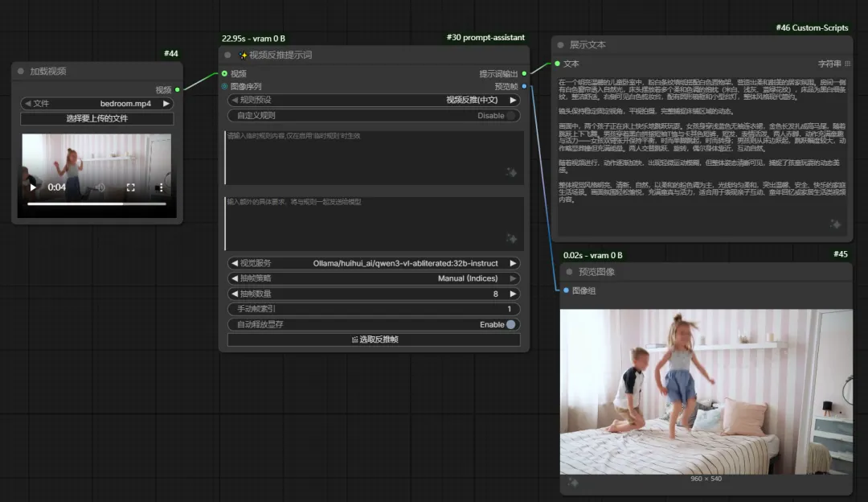
Task: Collapse the 视频反推提示词 node via its dot
Action: [x=227, y=55]
